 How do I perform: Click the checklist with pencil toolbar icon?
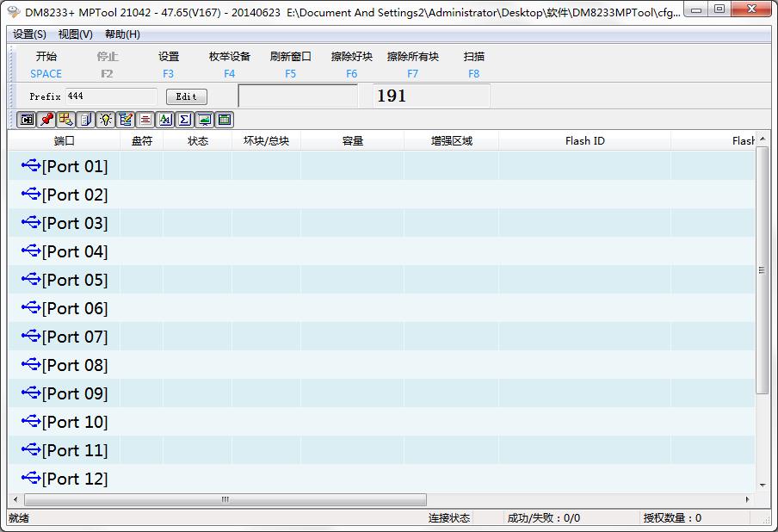[x=126, y=120]
